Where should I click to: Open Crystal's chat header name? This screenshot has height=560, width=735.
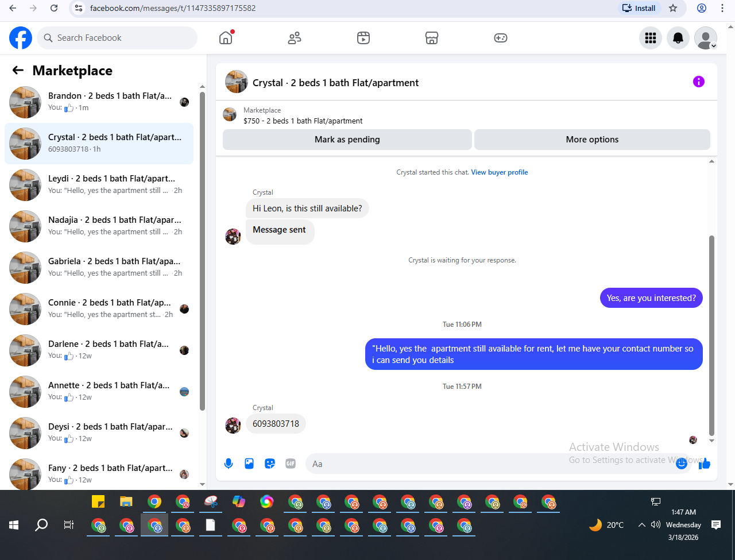coord(336,83)
